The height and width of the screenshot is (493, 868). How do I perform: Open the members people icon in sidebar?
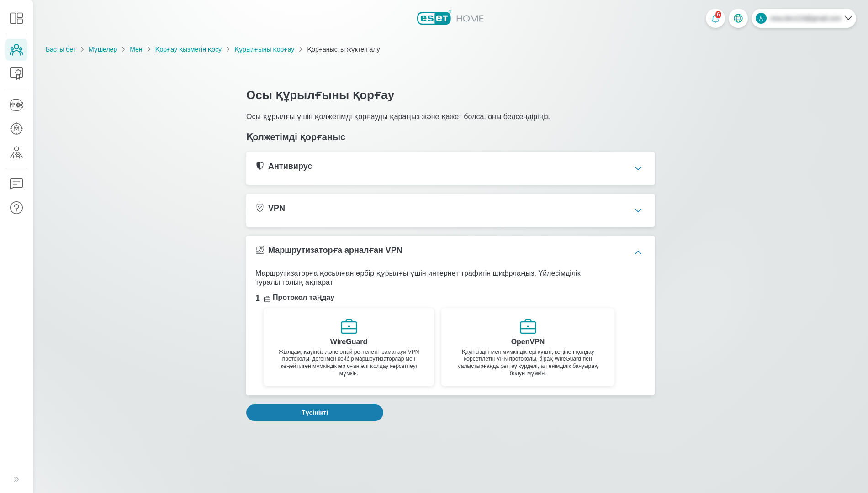pyautogui.click(x=16, y=50)
